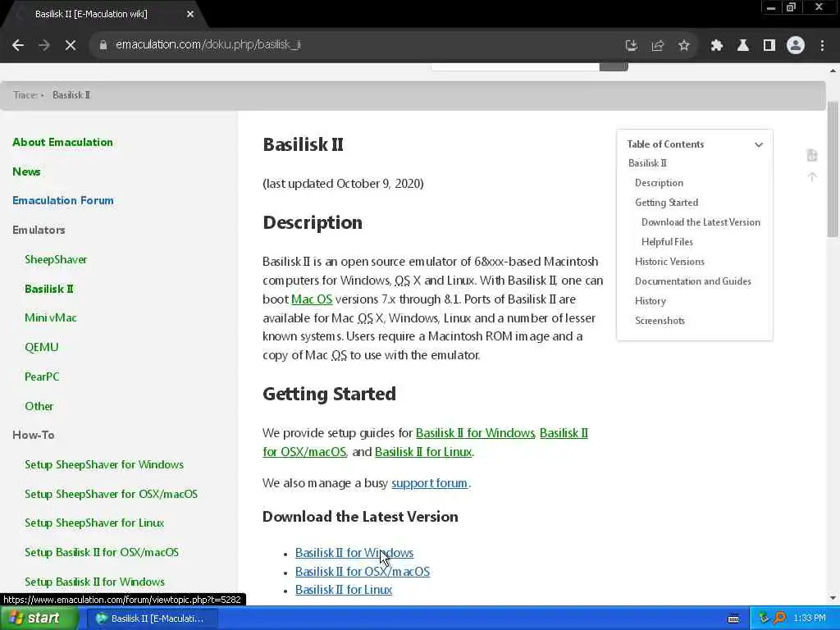This screenshot has height=630, width=840.
Task: Jump to Helpful Files in Table of Contents
Action: click(667, 242)
